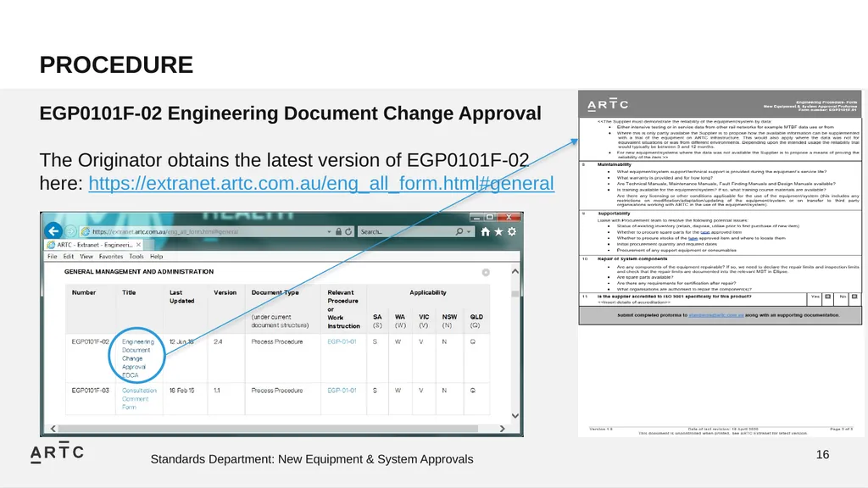
Task: Open the Tools gear icon
Action: pyautogui.click(x=512, y=232)
